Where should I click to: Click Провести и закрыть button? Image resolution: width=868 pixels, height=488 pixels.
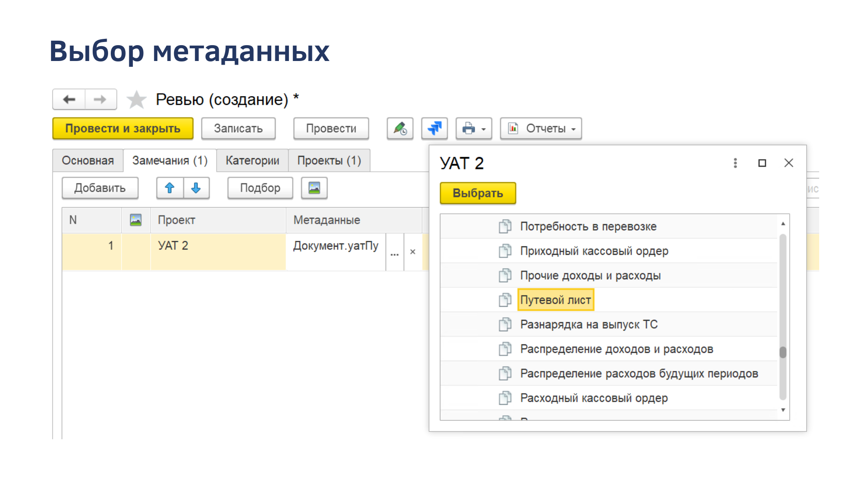[123, 129]
